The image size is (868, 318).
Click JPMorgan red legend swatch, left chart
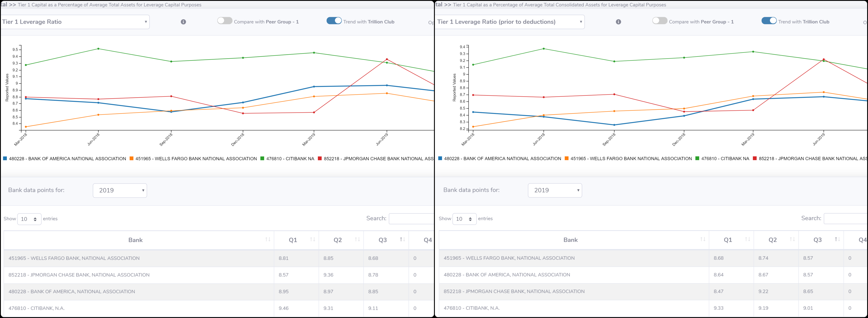[x=320, y=159]
